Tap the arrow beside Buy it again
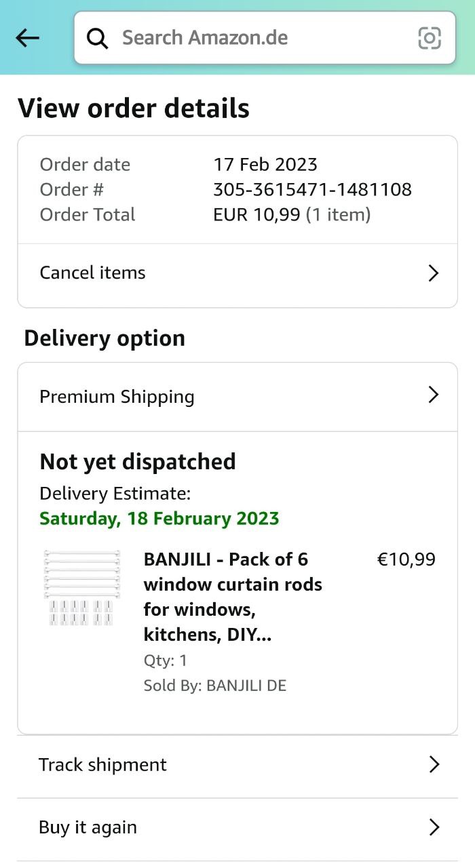The height and width of the screenshot is (868, 475). click(434, 827)
